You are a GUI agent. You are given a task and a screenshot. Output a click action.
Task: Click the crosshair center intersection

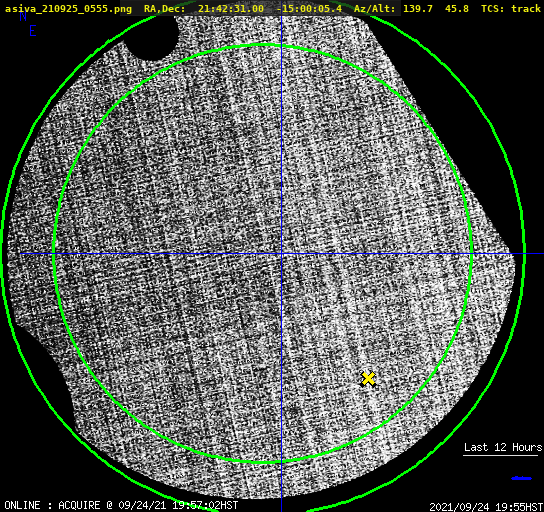coord(281,254)
